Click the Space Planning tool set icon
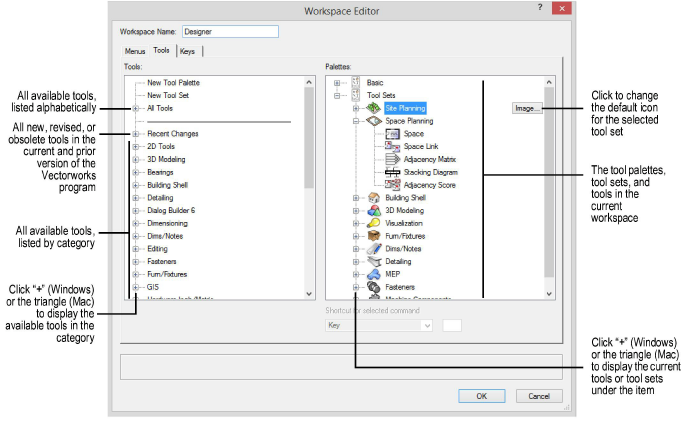Viewport: 686px width, 437px height. click(x=373, y=121)
